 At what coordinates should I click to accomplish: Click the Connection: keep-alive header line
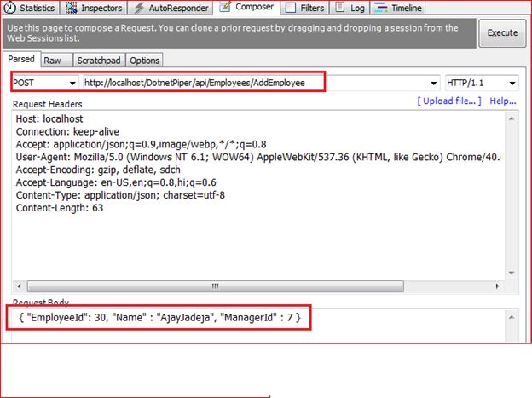coord(67,131)
